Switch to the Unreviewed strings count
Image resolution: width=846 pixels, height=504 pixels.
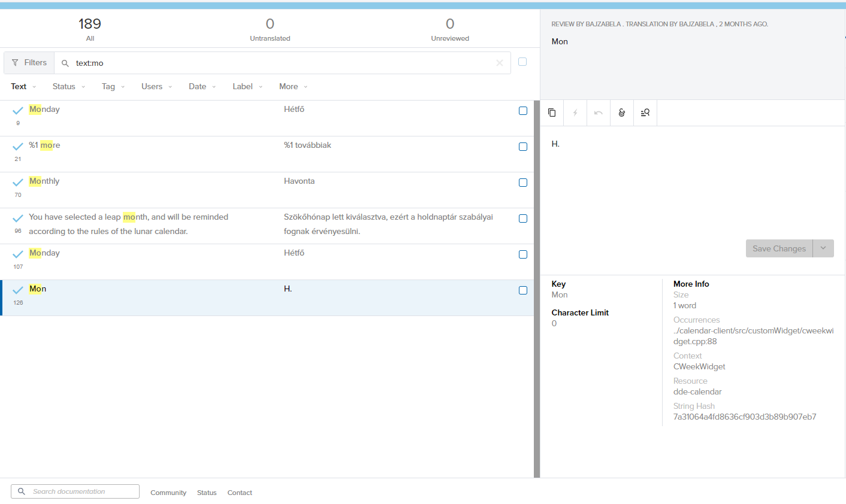450,29
